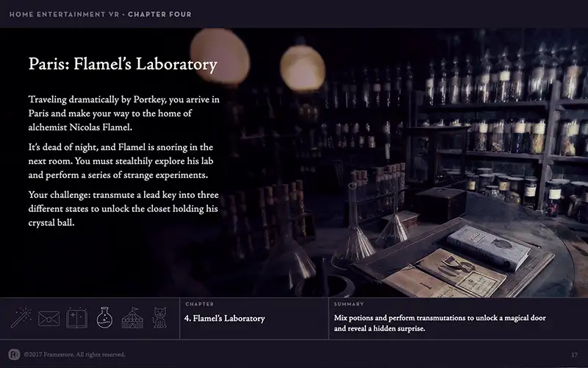Image resolution: width=588 pixels, height=368 pixels.
Task: Click the '4. Flamel's Laboratory' chapter name
Action: (225, 319)
